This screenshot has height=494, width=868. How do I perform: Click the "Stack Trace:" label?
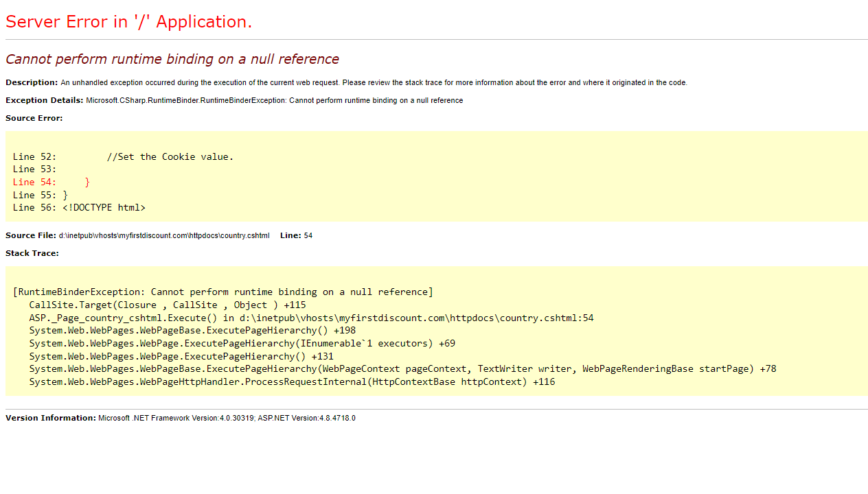pos(32,253)
